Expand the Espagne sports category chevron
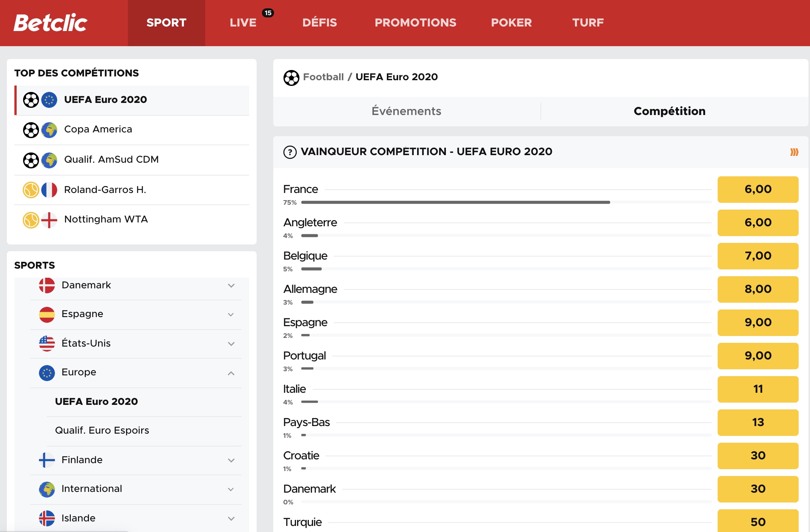810x532 pixels. (231, 314)
